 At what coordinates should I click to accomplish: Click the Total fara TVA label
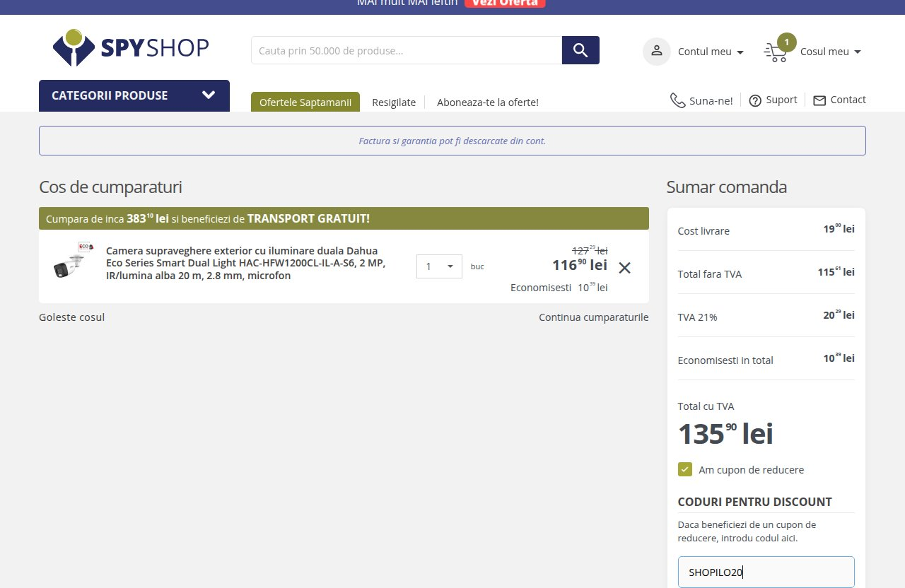(x=710, y=274)
